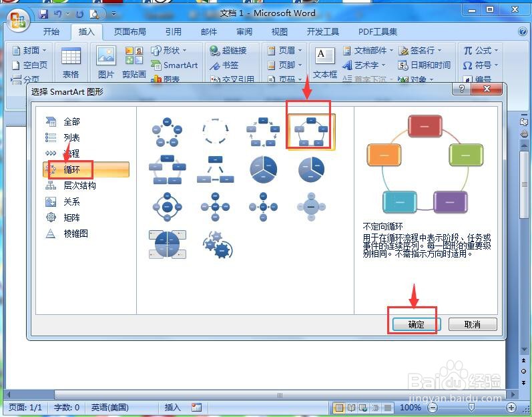Image resolution: width=532 pixels, height=417 pixels.
Task: Redo the action in quick access toolbar
Action: click(x=79, y=14)
